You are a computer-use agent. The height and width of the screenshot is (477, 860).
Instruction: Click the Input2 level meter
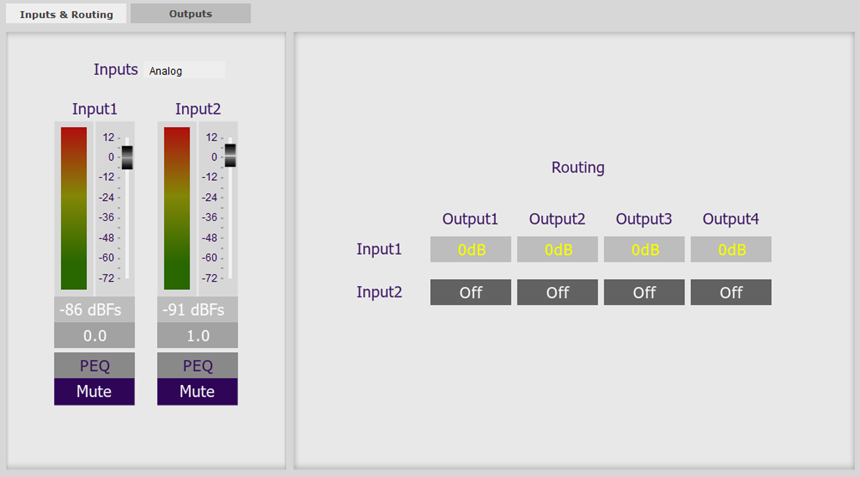(177, 208)
